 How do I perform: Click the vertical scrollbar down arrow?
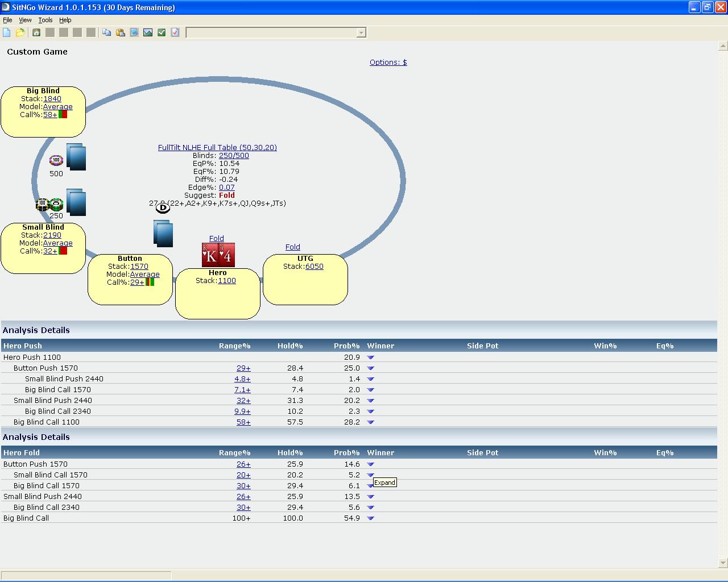723,563
